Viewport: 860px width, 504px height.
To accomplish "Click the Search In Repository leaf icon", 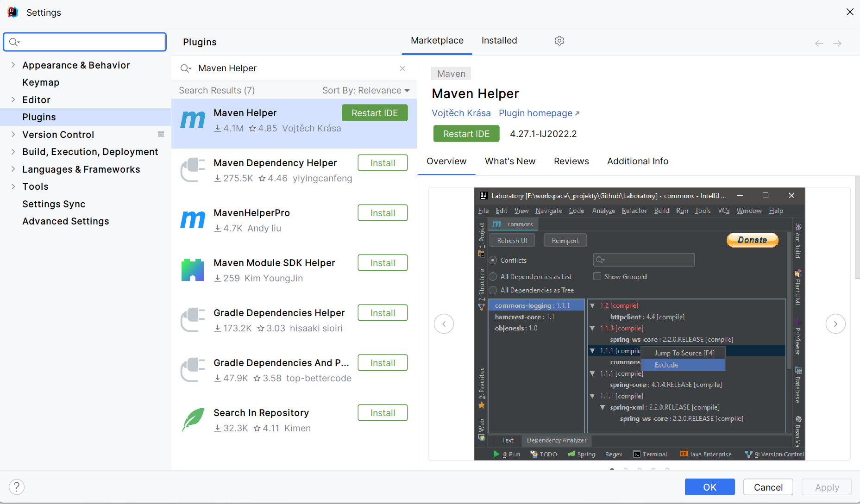I will tap(193, 420).
